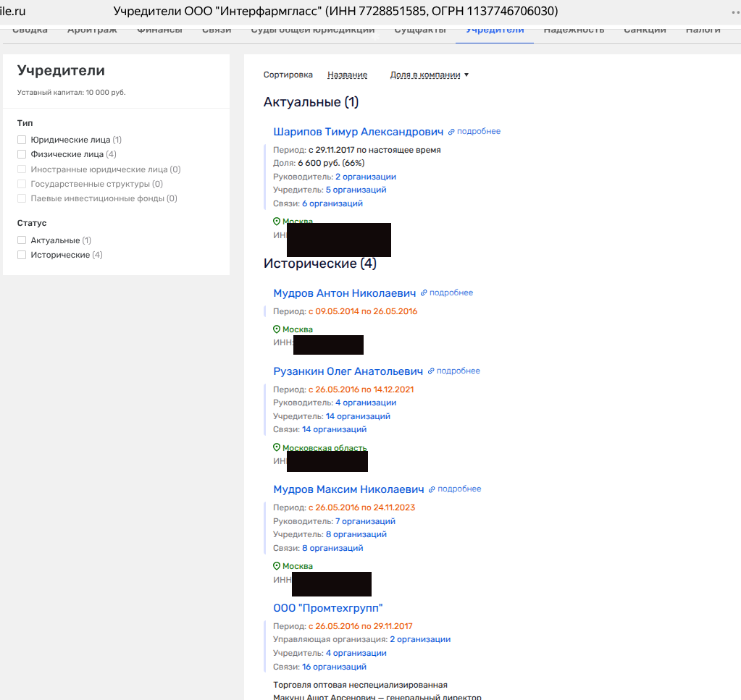Toggle the Исторические status checkbox

pyautogui.click(x=22, y=255)
